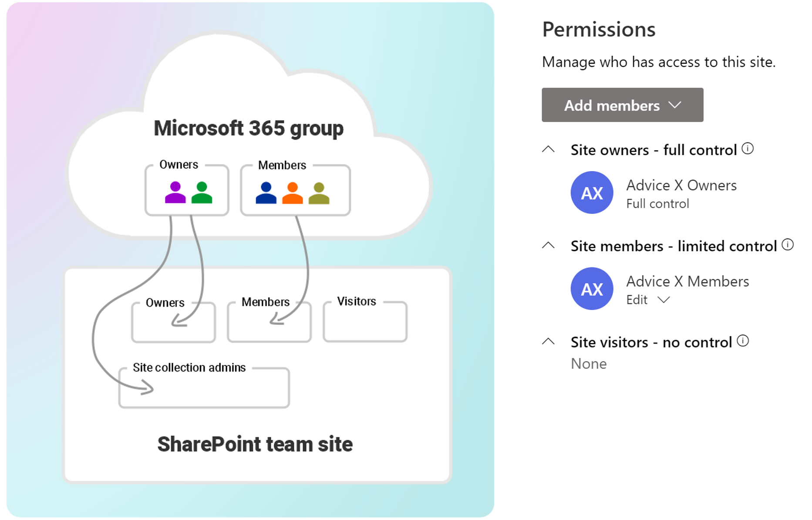This screenshot has width=812, height=520.
Task: Click 'Manage who has access to this site.' text
Action: (x=659, y=62)
